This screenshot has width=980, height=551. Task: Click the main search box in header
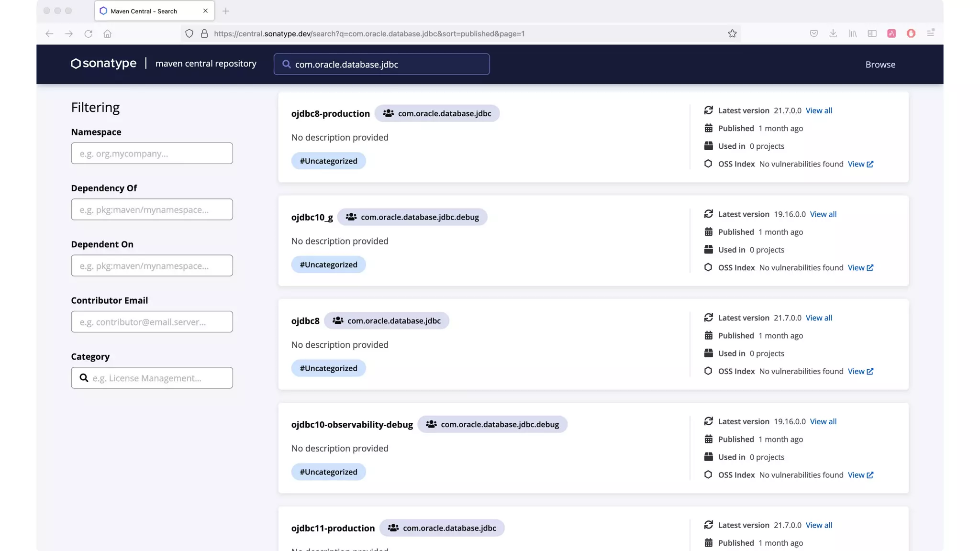pos(381,65)
